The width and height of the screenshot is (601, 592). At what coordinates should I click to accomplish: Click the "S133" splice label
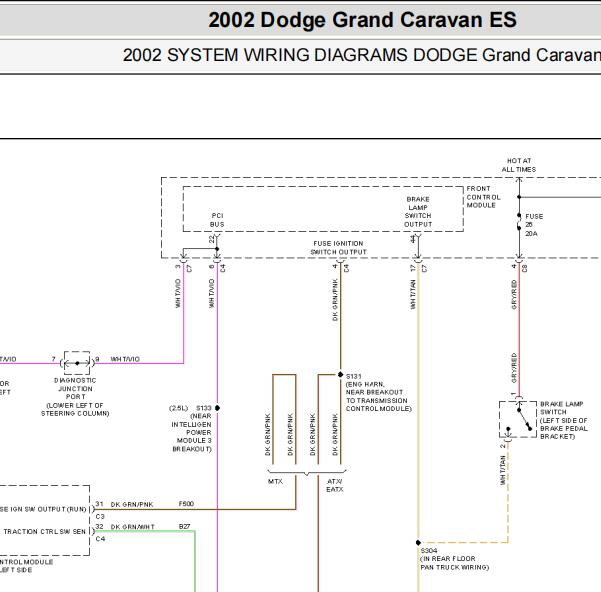204,408
